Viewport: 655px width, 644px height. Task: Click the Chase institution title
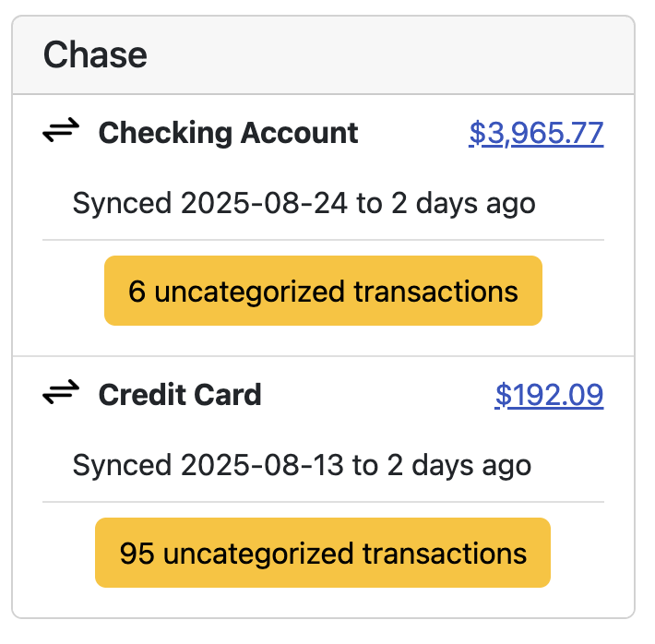point(95,55)
